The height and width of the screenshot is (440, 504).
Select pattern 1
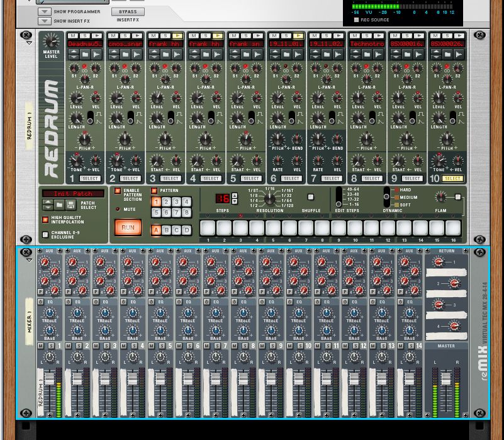tap(156, 201)
